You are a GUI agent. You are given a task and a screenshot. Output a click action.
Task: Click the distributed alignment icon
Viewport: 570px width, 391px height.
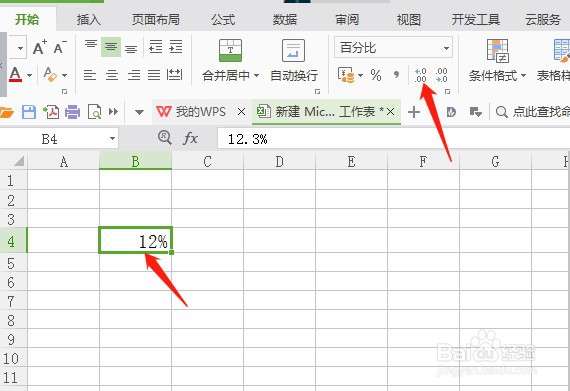coord(174,75)
